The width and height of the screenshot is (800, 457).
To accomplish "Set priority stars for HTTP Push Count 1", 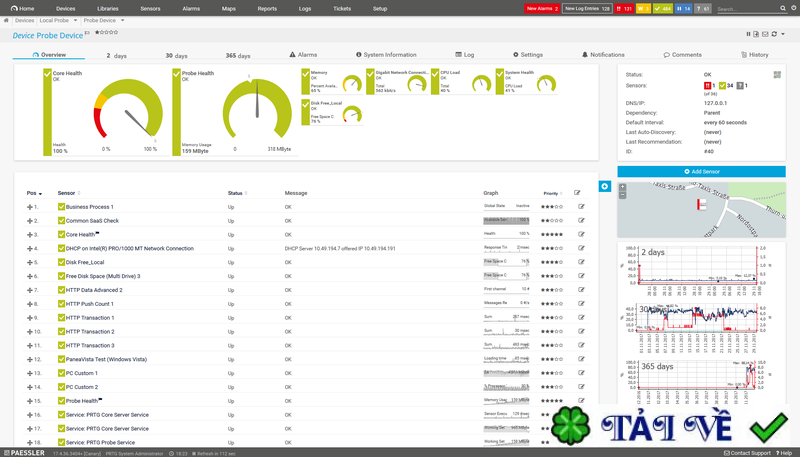I will click(x=552, y=304).
